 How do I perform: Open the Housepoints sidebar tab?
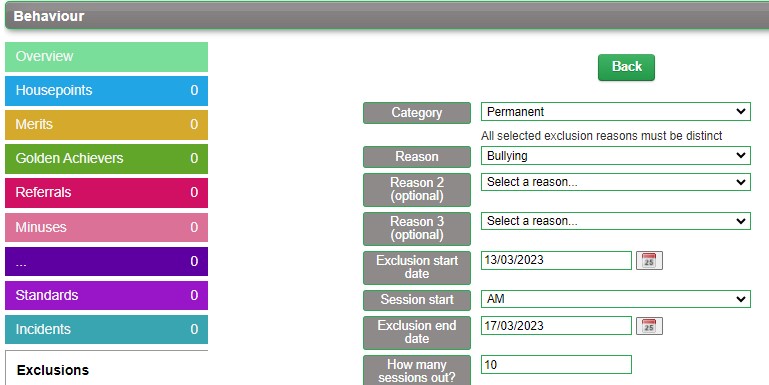coord(106,91)
